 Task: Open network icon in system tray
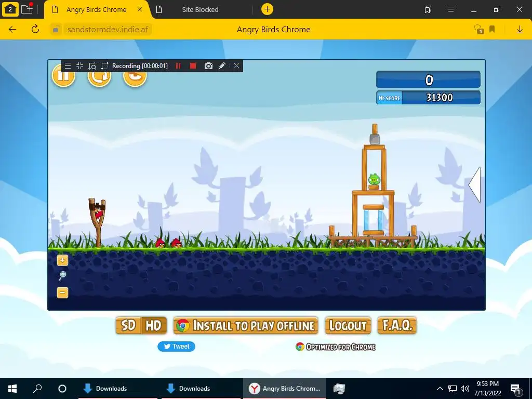453,389
